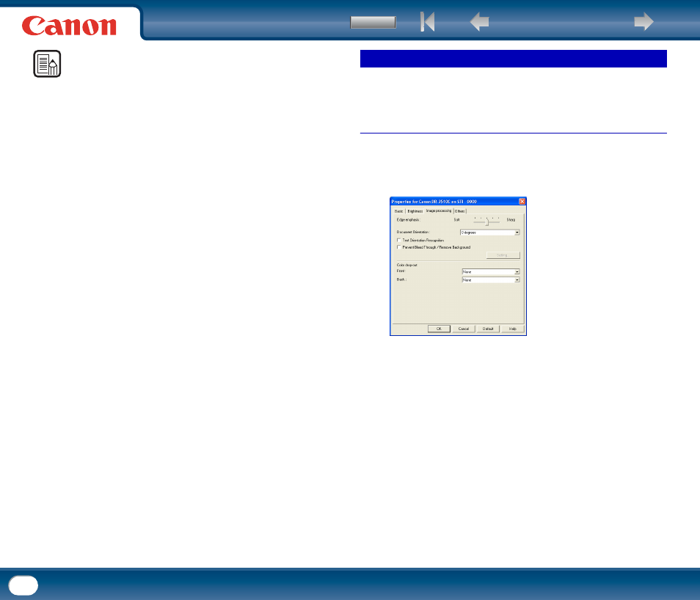Go to the first page with the bar-arrow icon

coord(427,21)
